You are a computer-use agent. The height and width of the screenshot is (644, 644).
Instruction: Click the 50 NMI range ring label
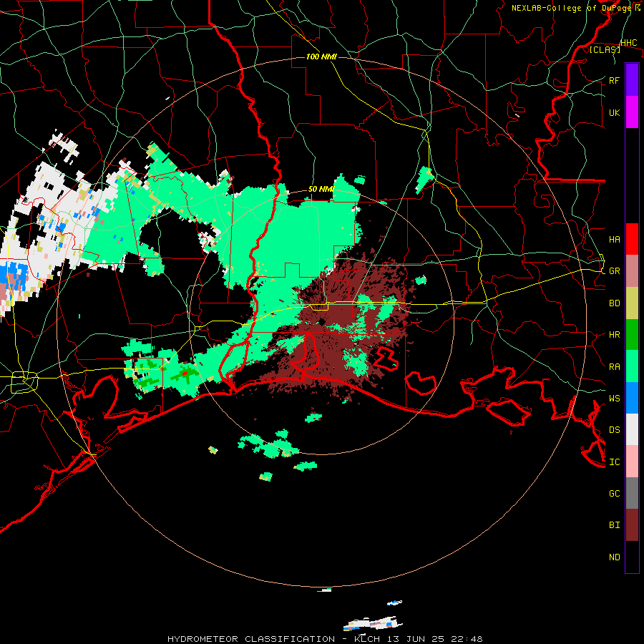pos(321,189)
